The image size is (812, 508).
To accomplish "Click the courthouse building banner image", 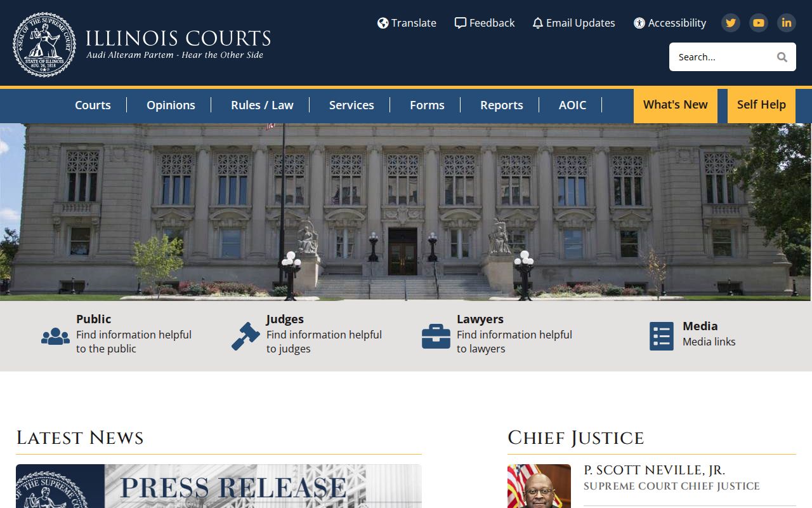I will click(x=406, y=211).
